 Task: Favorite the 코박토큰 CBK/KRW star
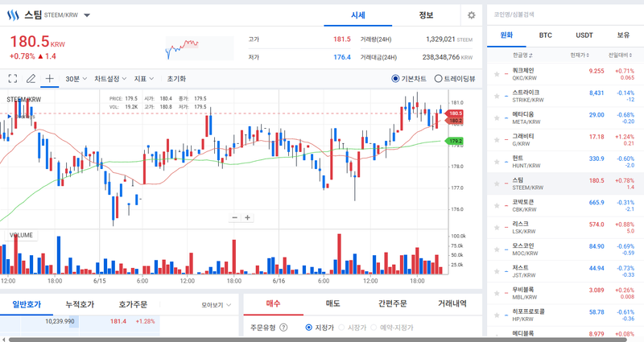(497, 206)
